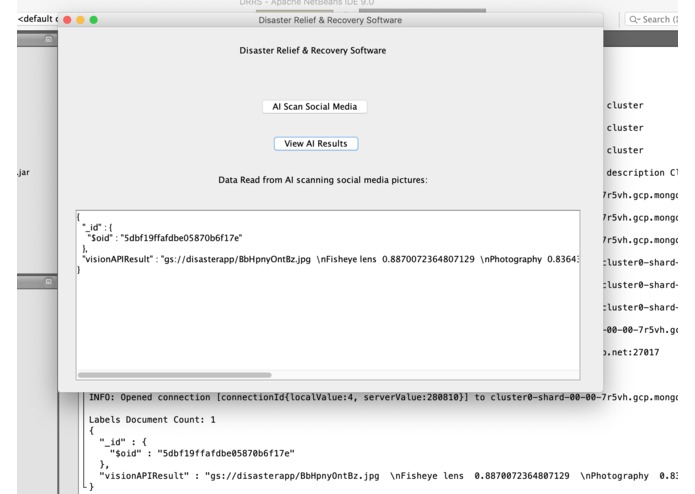The width and height of the screenshot is (695, 494).
Task: Click the View AI Results button
Action: coord(316,144)
